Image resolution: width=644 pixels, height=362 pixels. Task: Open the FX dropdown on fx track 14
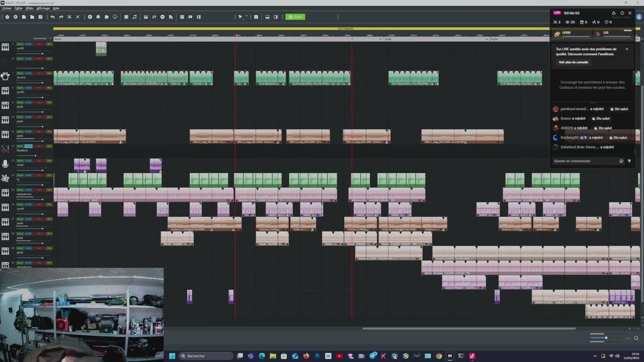point(49,175)
